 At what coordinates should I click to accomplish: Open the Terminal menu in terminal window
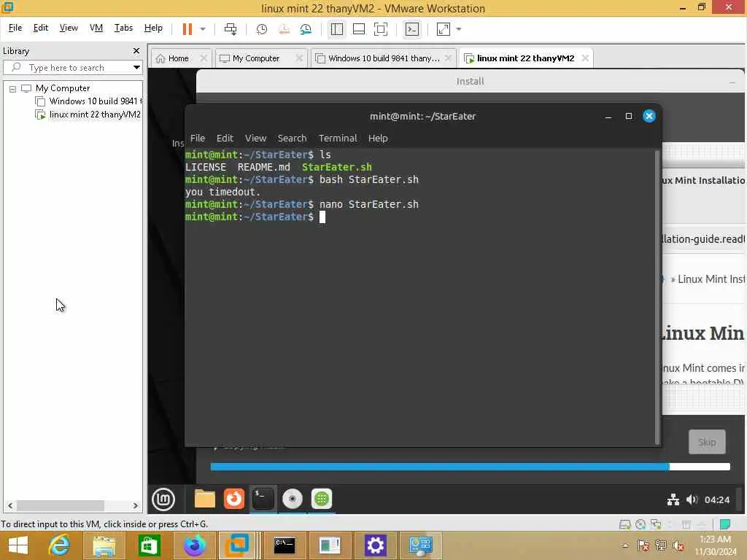338,138
